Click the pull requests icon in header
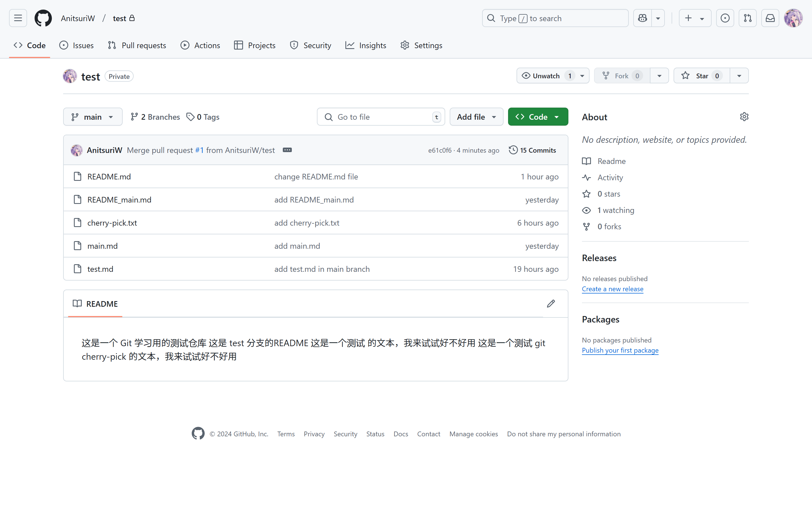This screenshot has height=507, width=812. 748,18
